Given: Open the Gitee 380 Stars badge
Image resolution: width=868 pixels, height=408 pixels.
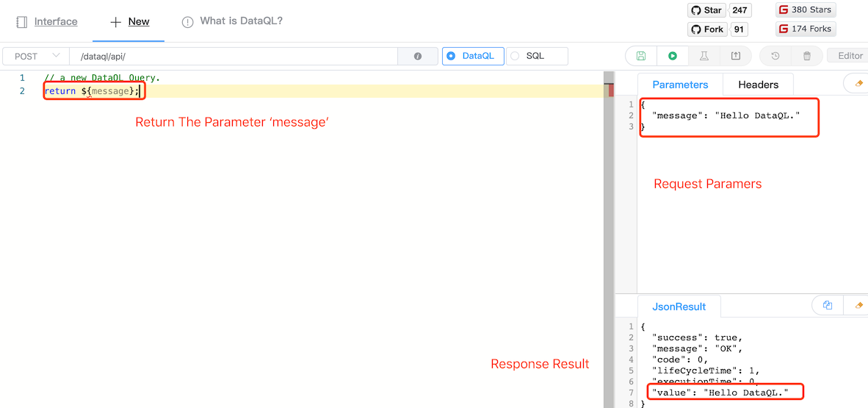Looking at the screenshot, I should pos(806,10).
